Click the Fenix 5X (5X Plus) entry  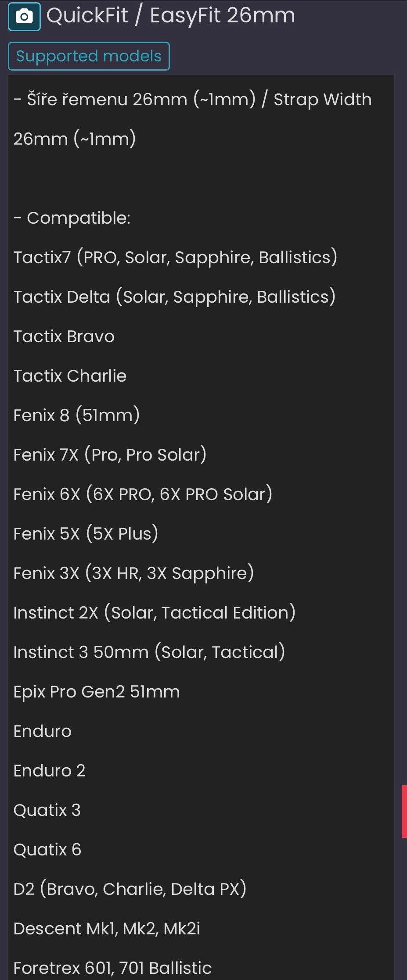click(x=86, y=534)
